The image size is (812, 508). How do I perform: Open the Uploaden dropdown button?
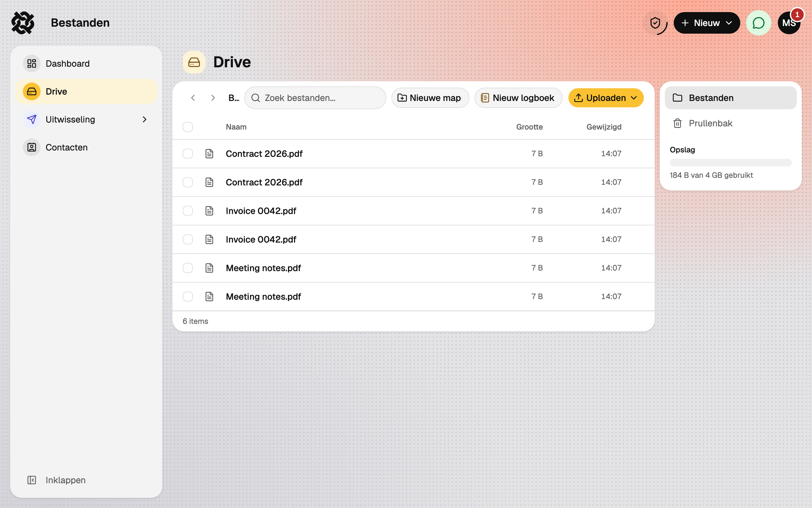606,98
